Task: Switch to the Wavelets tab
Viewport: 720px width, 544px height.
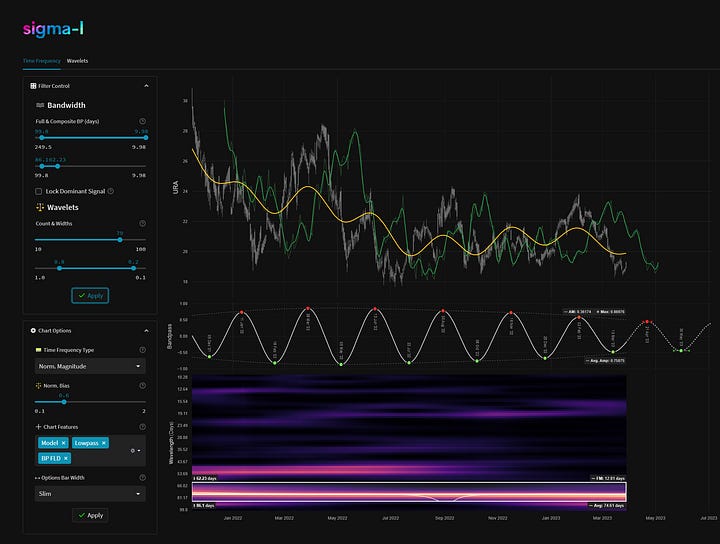Action: pyautogui.click(x=77, y=61)
